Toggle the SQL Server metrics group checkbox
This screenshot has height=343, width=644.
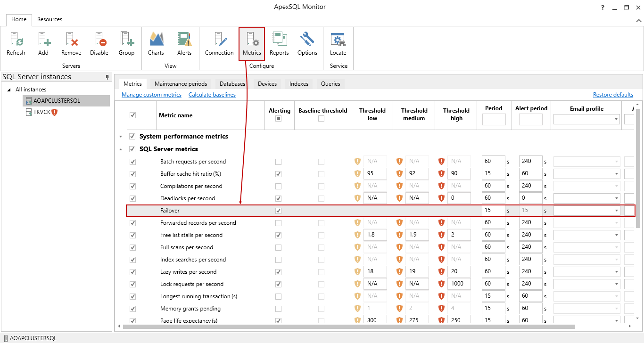point(132,149)
